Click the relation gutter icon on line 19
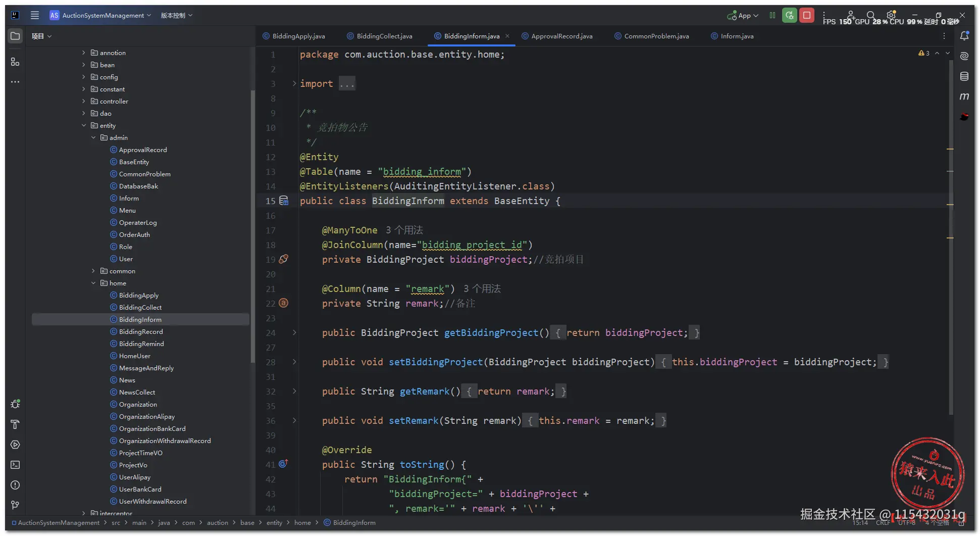The width and height of the screenshot is (980, 536). 284,259
